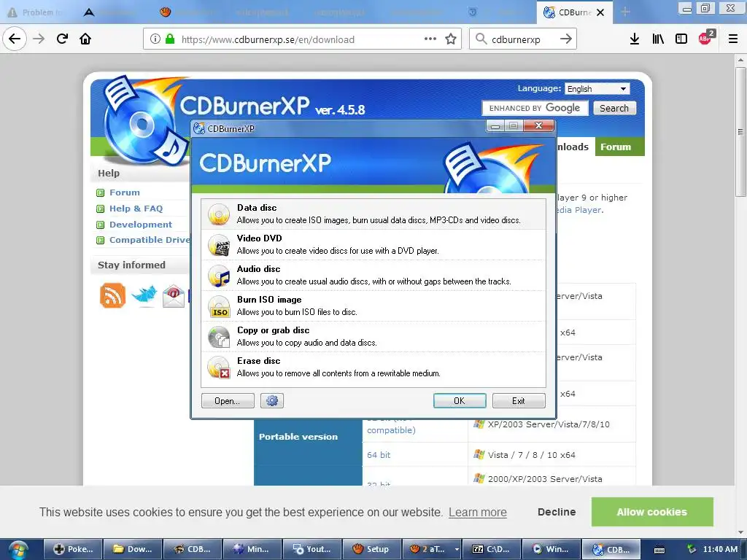Click the cdburnerxp search box

pos(522,39)
